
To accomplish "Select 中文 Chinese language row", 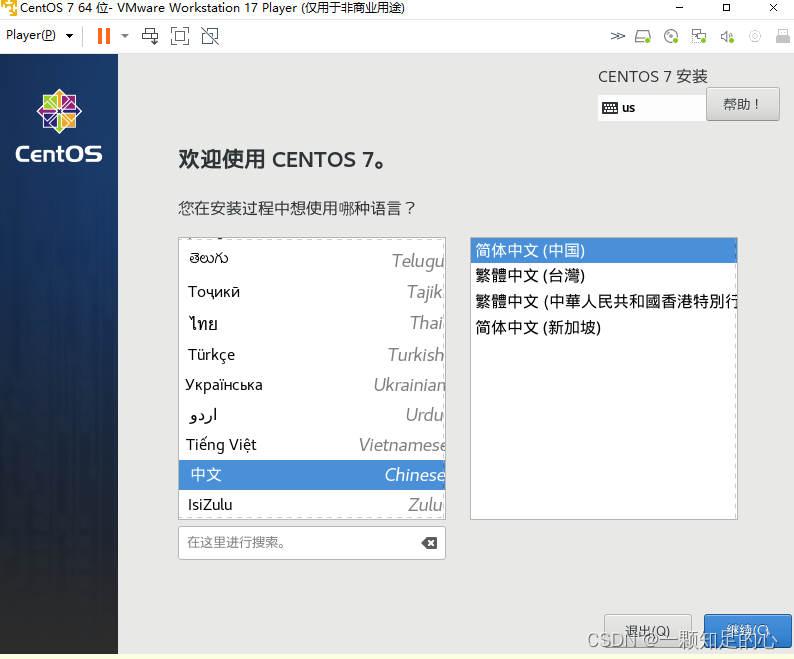I will click(312, 475).
